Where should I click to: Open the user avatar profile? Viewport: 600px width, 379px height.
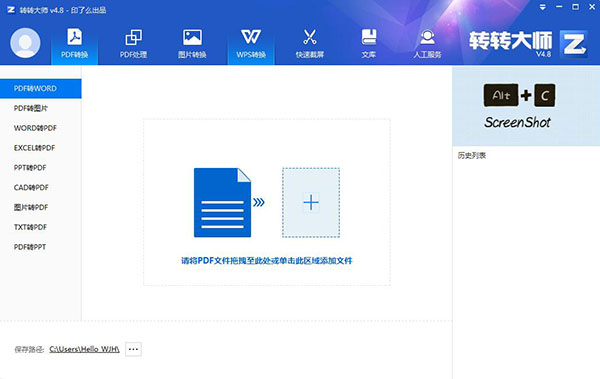(x=25, y=43)
